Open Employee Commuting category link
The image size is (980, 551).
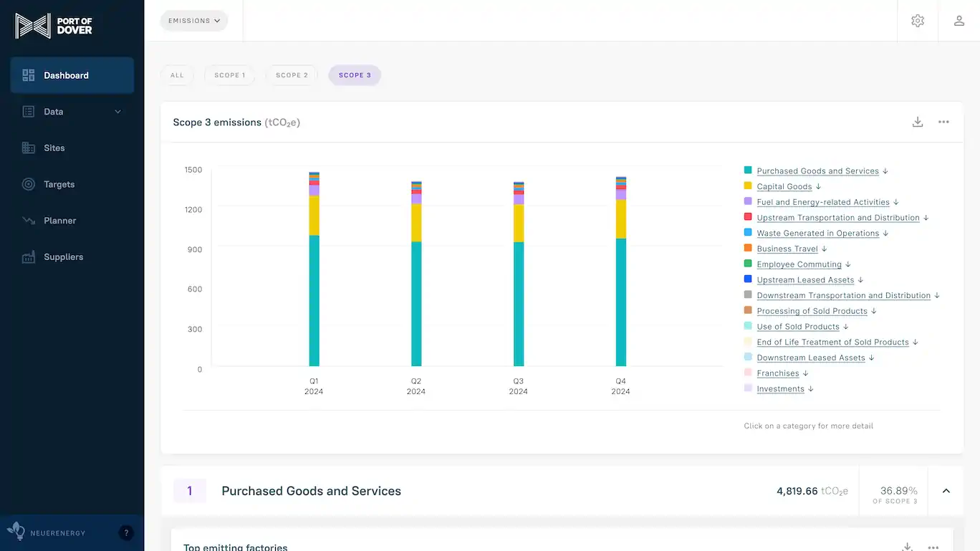pyautogui.click(x=799, y=264)
